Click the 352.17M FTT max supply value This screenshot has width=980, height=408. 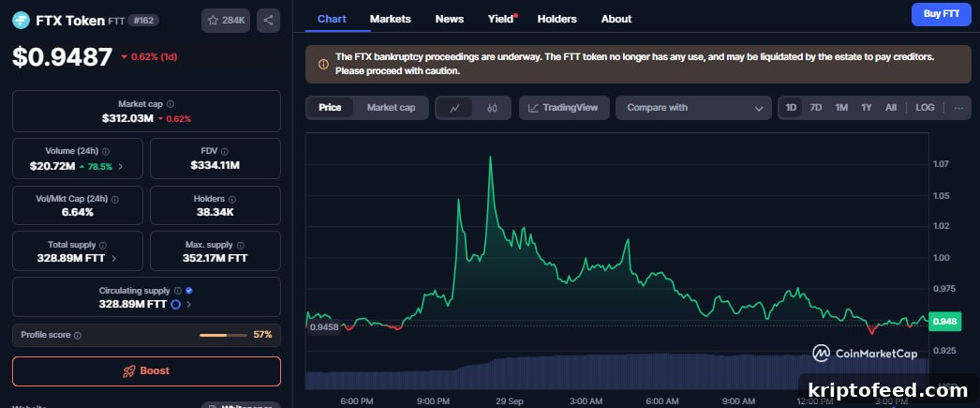215,259
